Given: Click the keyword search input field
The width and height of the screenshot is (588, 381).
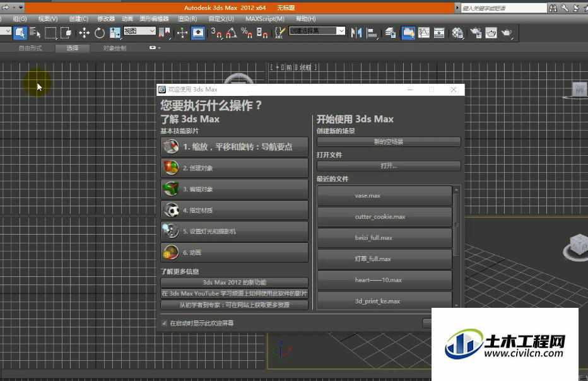Looking at the screenshot, I should click(503, 8).
